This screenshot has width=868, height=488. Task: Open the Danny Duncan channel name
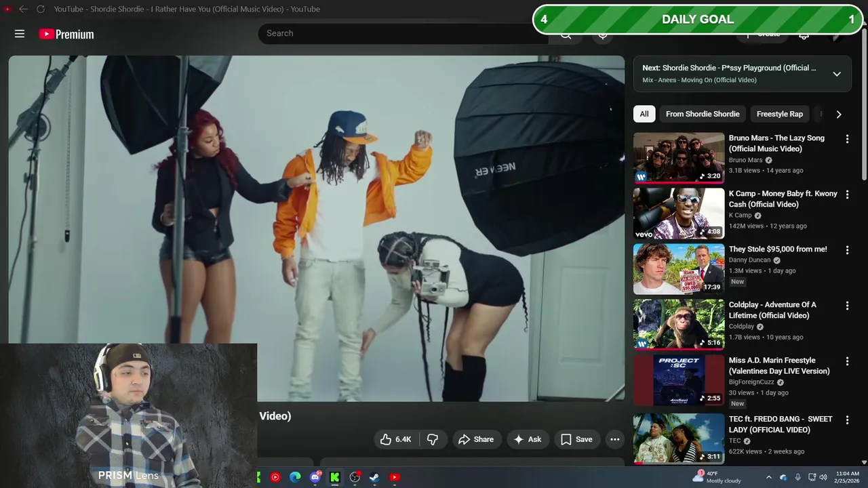[x=749, y=260]
